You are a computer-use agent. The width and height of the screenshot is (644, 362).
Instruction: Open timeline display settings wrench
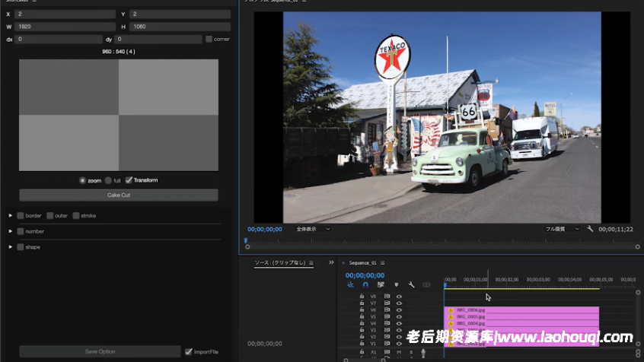click(411, 284)
